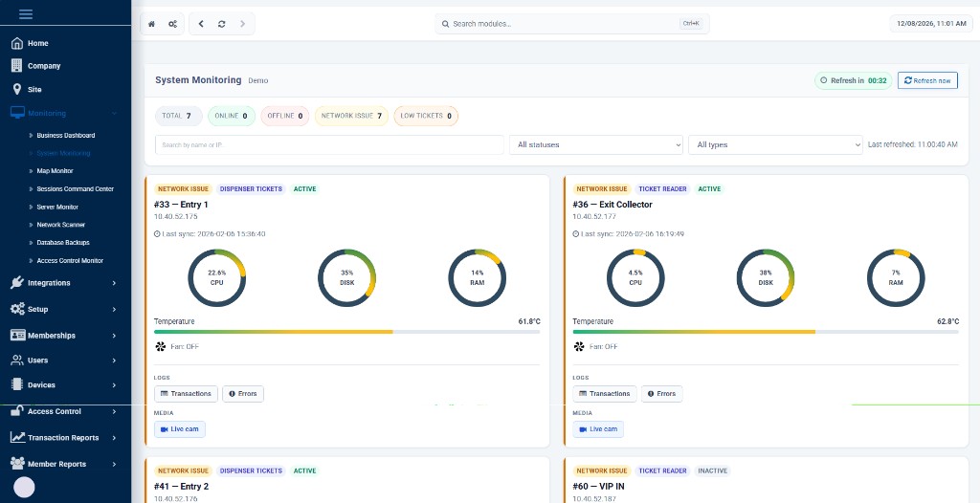This screenshot has height=503, width=980.
Task: Filter by the TOTAL 7 chip
Action: point(179,116)
